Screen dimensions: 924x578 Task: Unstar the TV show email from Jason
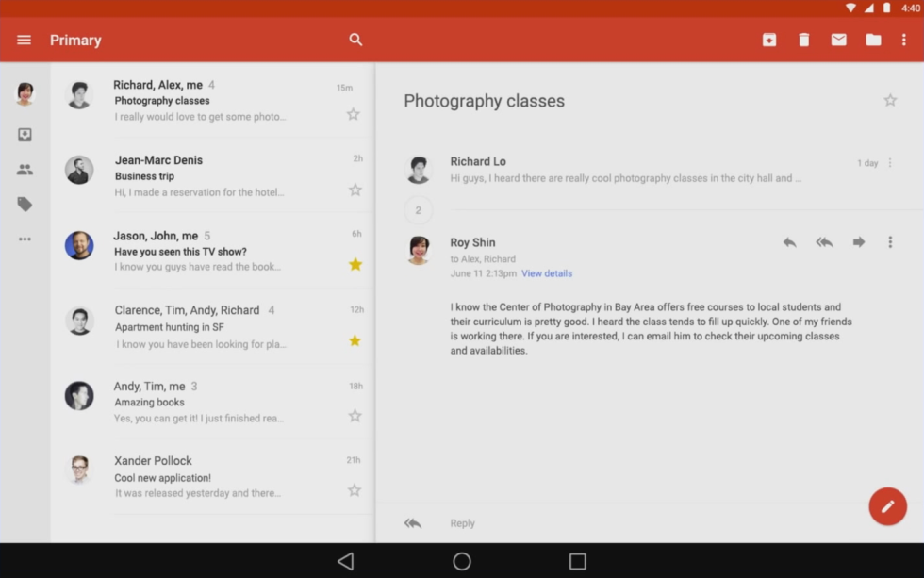[x=355, y=265]
